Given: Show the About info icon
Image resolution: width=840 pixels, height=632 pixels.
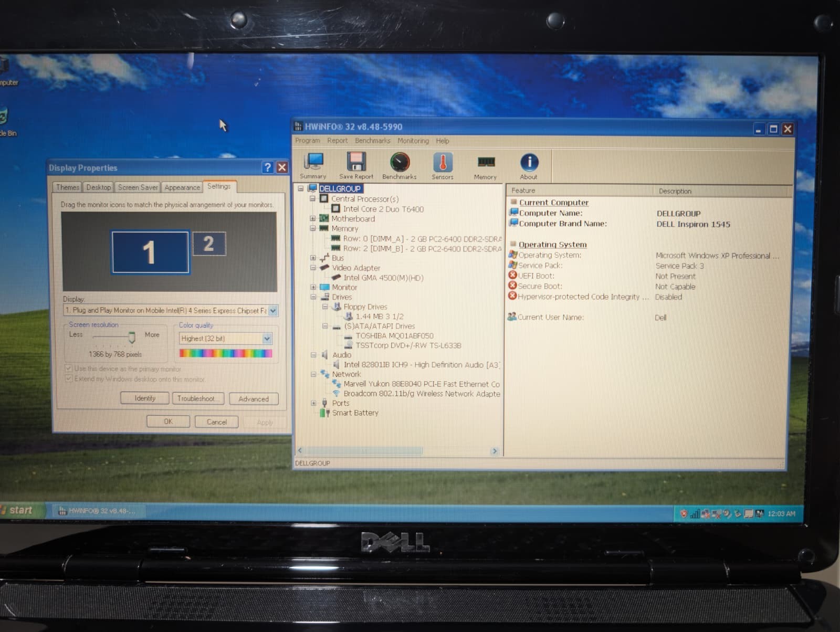Looking at the screenshot, I should coord(529,165).
